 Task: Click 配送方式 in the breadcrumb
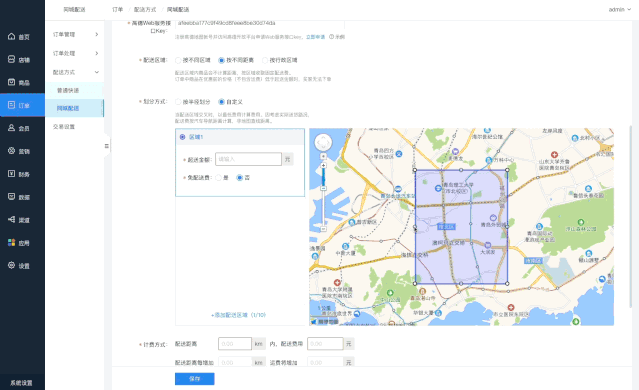point(145,9)
